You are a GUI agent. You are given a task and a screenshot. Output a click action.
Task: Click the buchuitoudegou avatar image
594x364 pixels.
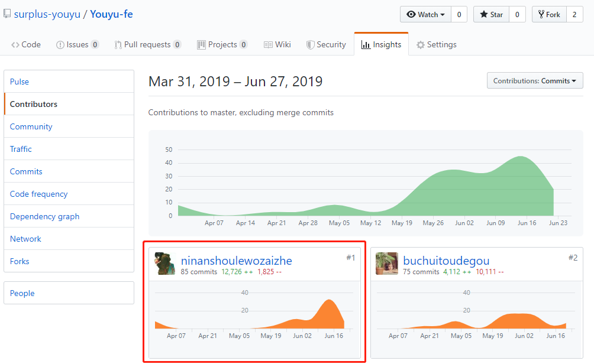click(x=387, y=264)
